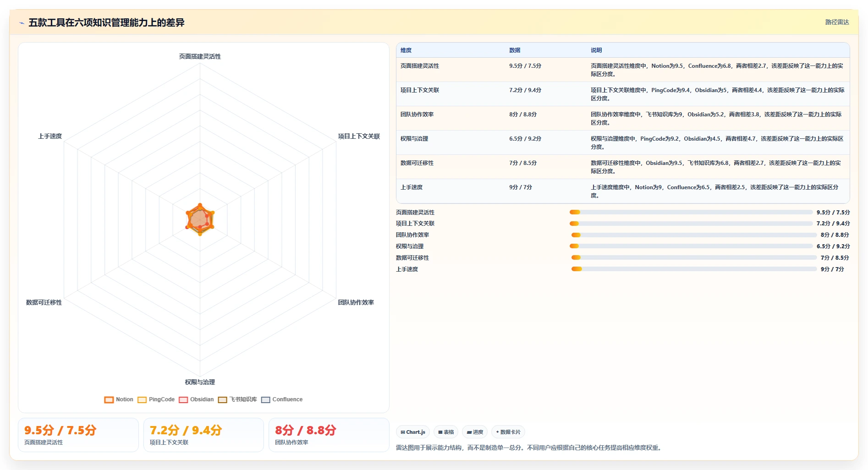Click the 页面搭建灵活性 progress bar
Screen dimensions: 868x470
pos(691,212)
